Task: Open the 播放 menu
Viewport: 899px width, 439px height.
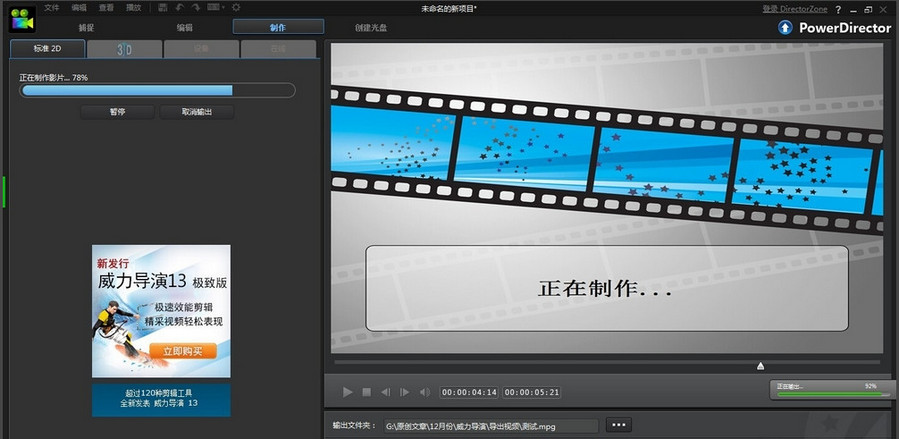Action: point(133,8)
